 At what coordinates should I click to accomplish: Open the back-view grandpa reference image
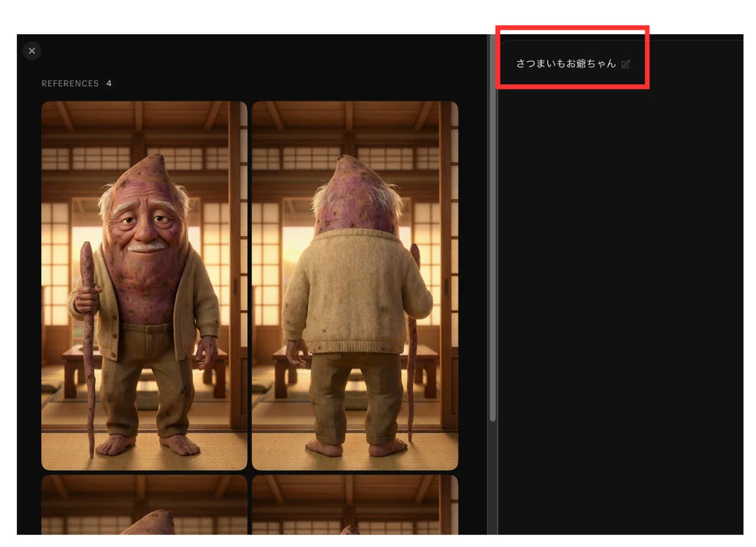click(355, 285)
